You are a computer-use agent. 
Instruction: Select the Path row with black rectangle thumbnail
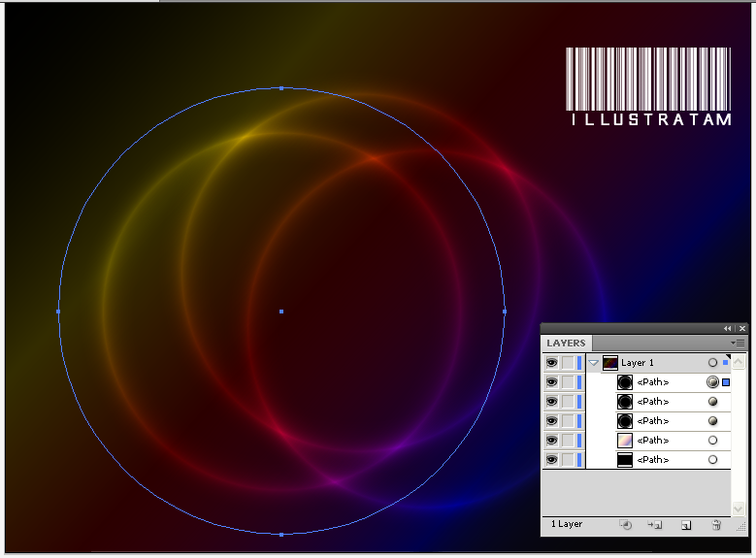[x=653, y=460]
